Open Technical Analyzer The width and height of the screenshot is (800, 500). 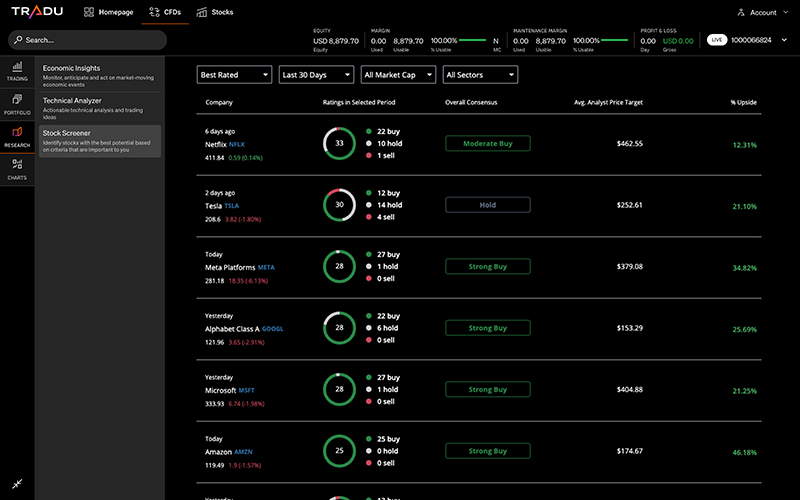coord(100,108)
